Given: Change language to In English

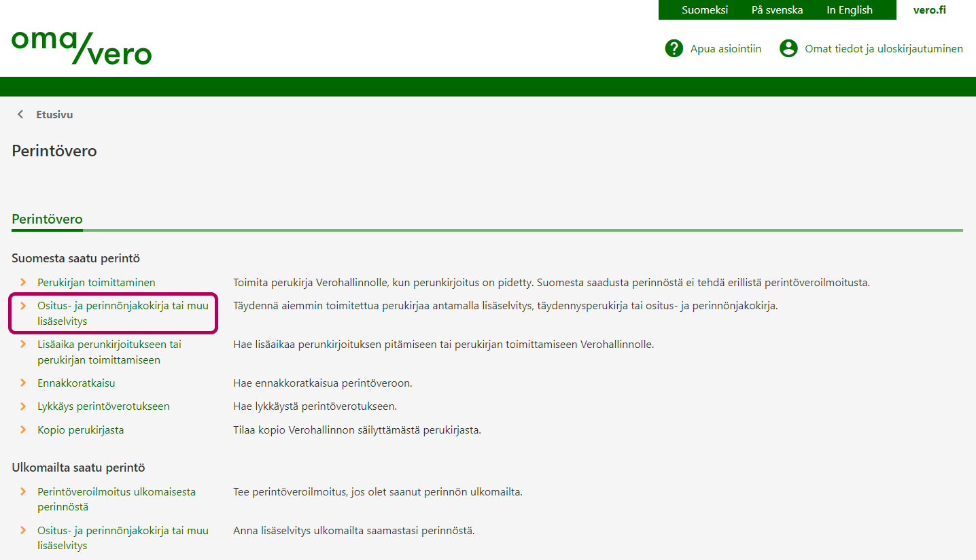Looking at the screenshot, I should pos(849,10).
